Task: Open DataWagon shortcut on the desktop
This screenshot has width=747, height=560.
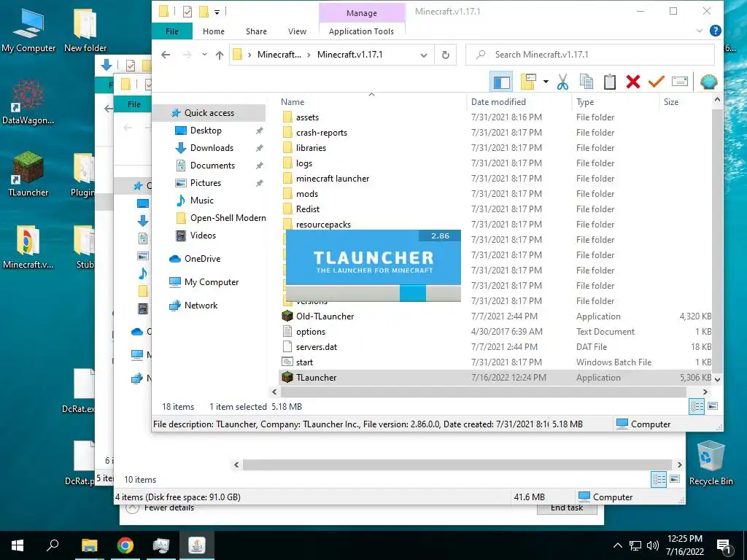Action: pyautogui.click(x=28, y=101)
